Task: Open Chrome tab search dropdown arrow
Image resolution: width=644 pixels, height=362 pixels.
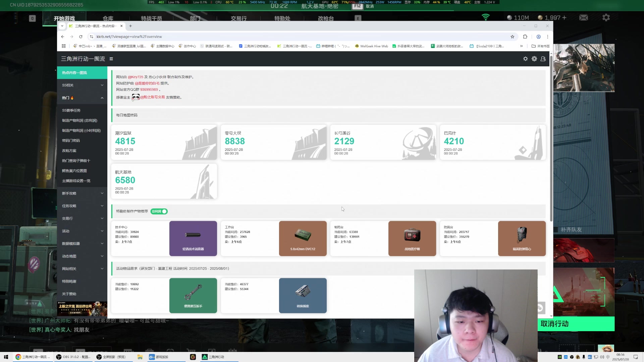Action: (62, 26)
